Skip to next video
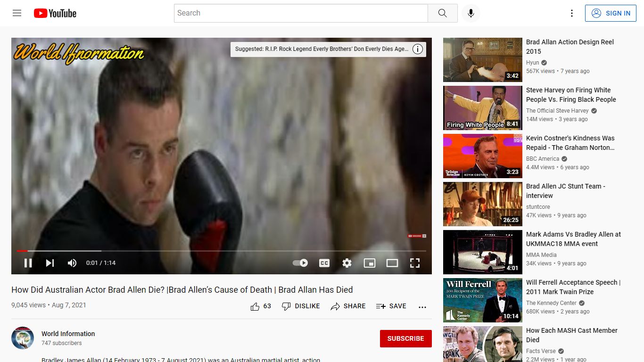Image resolution: width=644 pixels, height=362 pixels. [x=50, y=263]
